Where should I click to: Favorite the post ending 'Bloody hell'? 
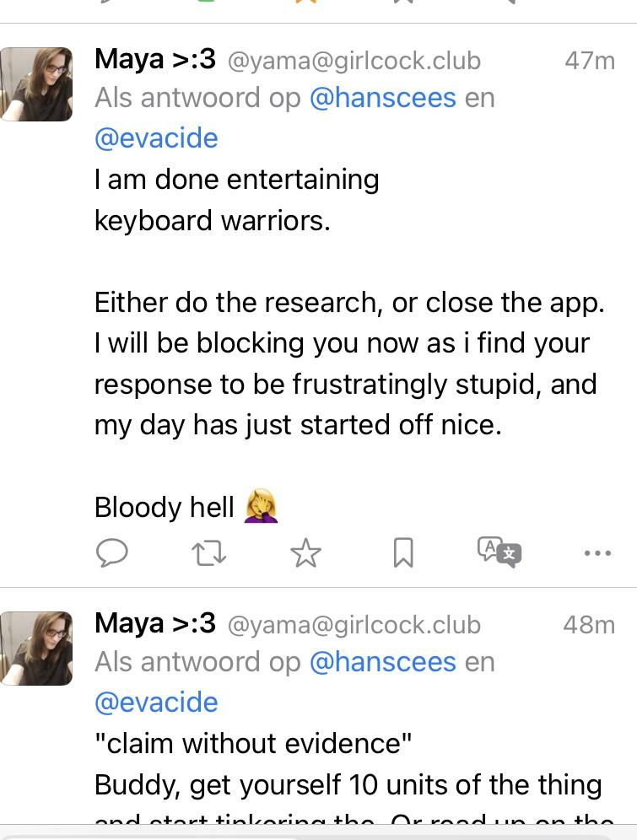click(x=305, y=553)
